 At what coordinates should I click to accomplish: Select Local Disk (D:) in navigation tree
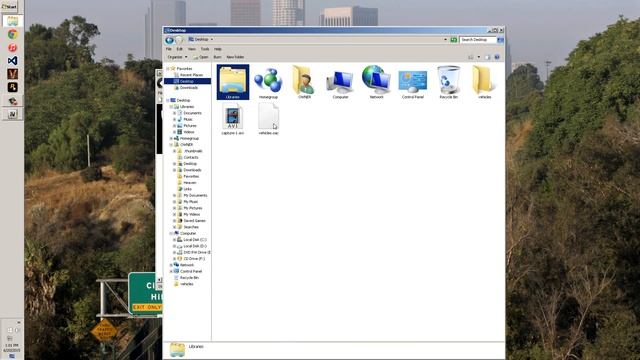click(x=192, y=246)
